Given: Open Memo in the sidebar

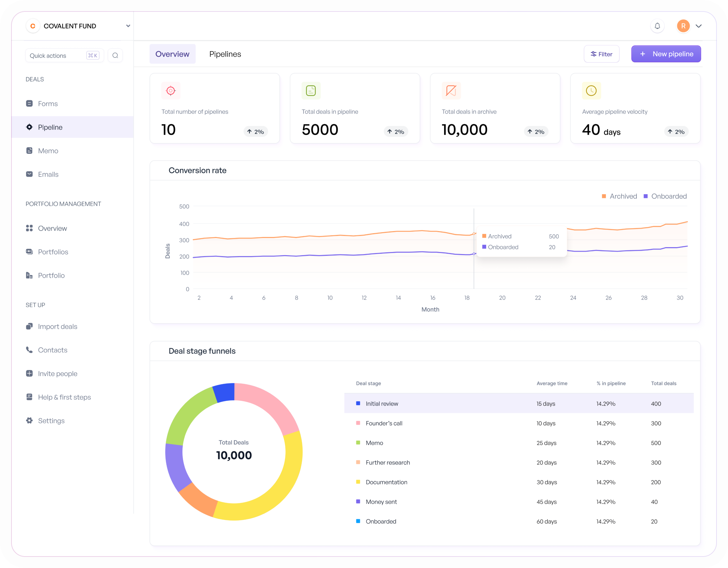Looking at the screenshot, I should [x=72, y=151].
